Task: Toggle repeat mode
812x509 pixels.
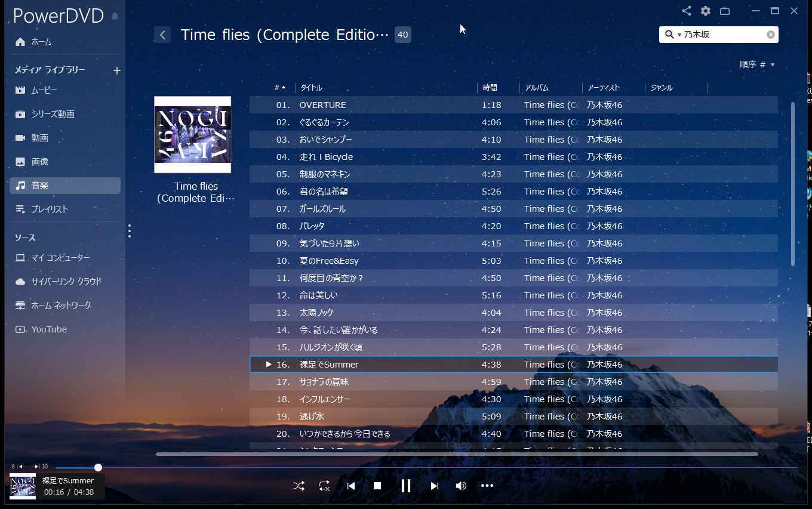Action: pyautogui.click(x=324, y=486)
